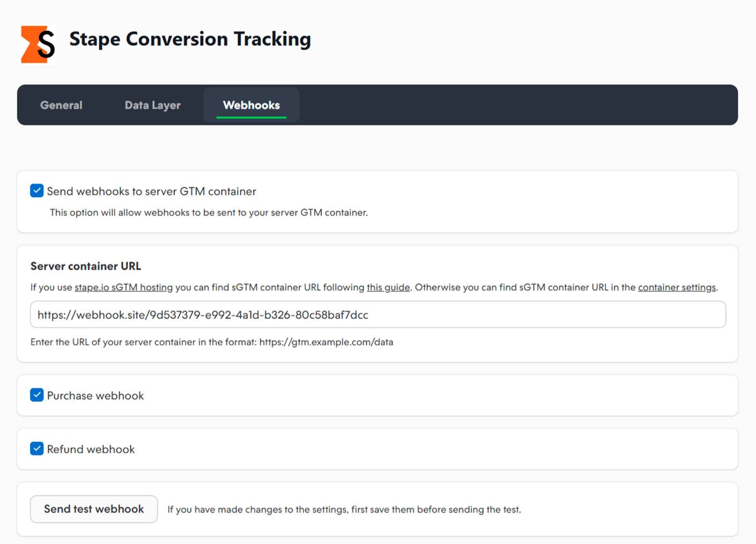Click the Server container URL input field
Viewport: 756px width, 544px height.
tap(378, 314)
